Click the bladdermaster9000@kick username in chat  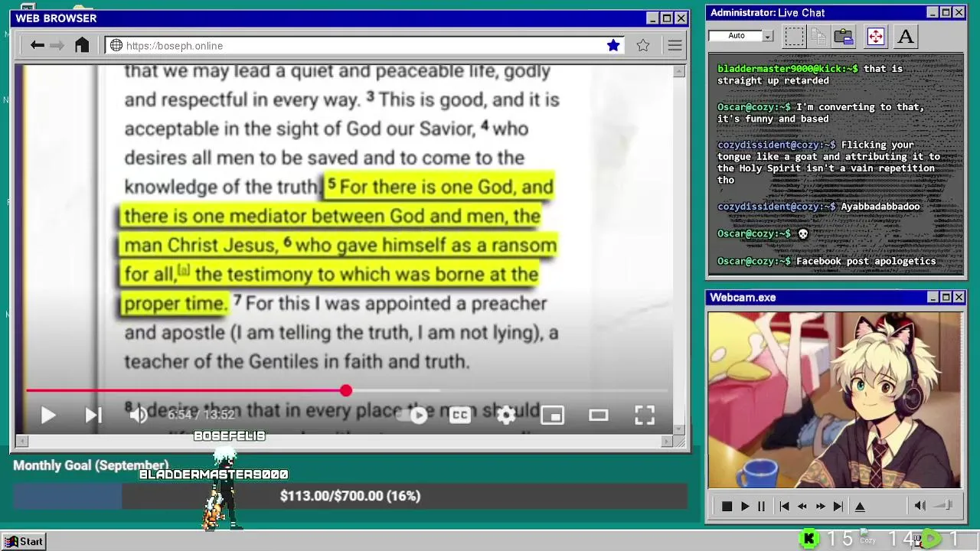click(x=788, y=69)
